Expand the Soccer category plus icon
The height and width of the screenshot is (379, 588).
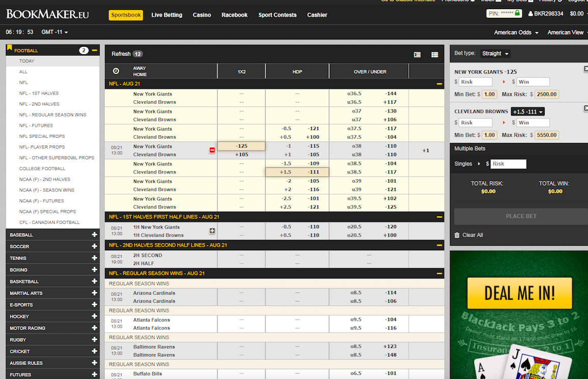(x=95, y=246)
